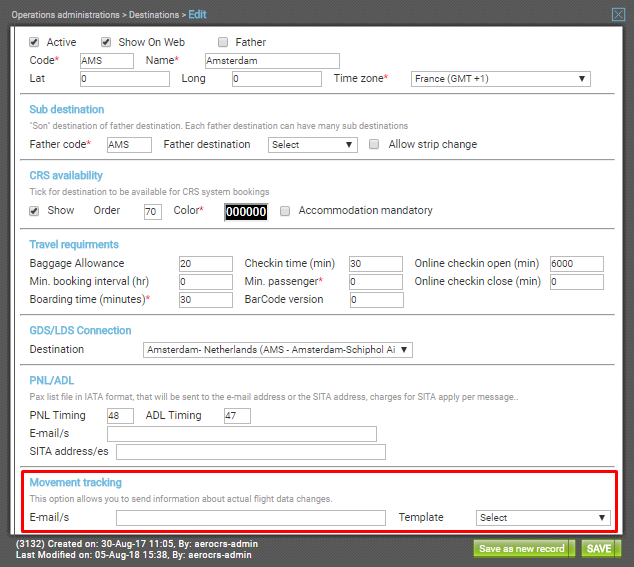Click the black Color 000000 swatch
The width and height of the screenshot is (634, 567).
coord(246,212)
